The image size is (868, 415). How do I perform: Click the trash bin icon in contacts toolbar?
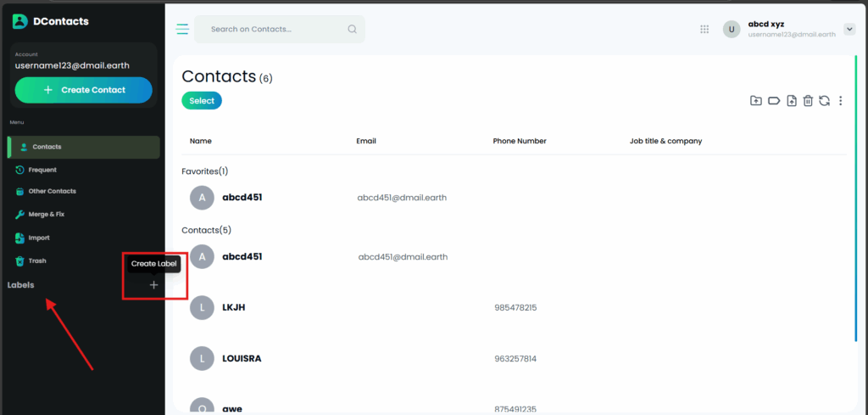(808, 101)
